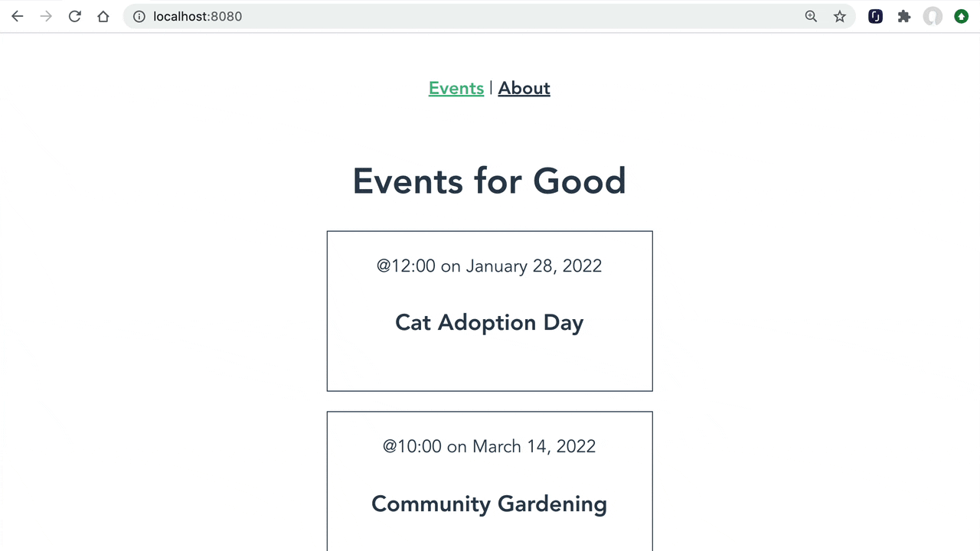Click the green browser update icon
Image resolution: width=980 pixels, height=551 pixels.
coord(962,16)
